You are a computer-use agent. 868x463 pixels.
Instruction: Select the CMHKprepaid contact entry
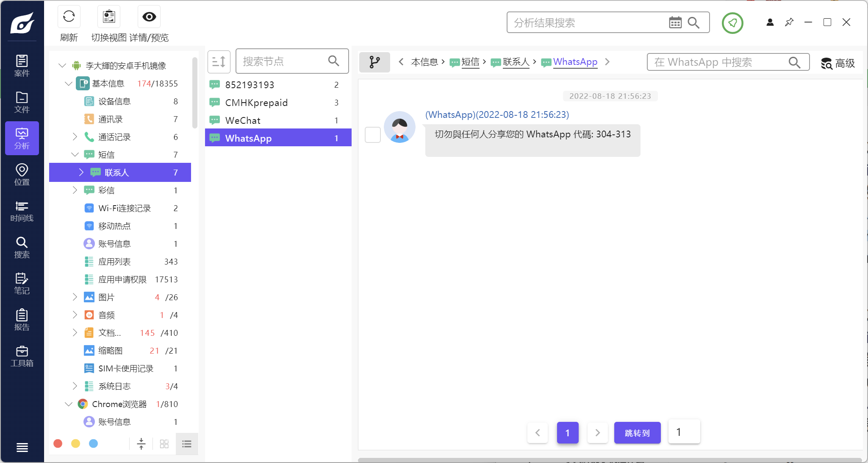256,103
